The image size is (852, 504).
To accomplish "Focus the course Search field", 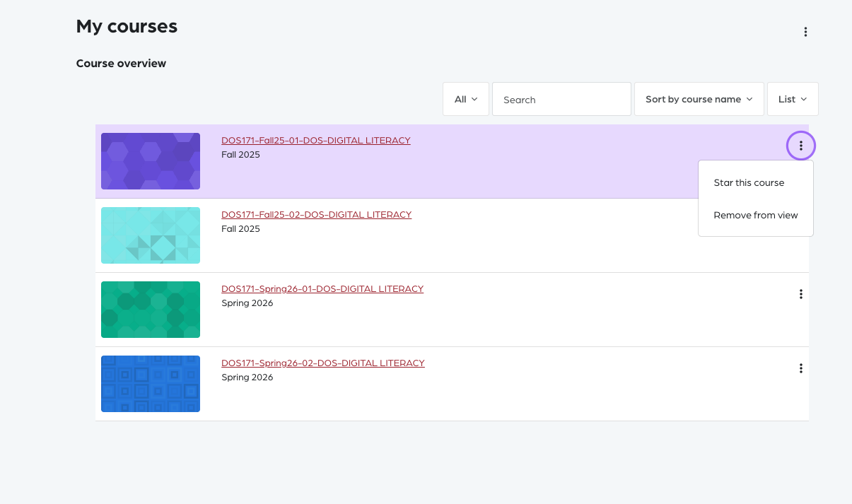I will [561, 99].
